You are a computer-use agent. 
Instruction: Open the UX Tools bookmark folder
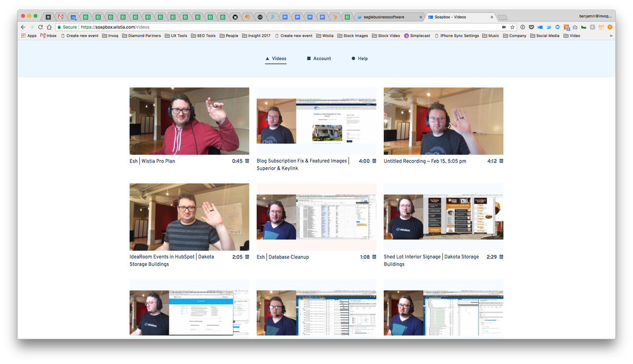pos(176,36)
